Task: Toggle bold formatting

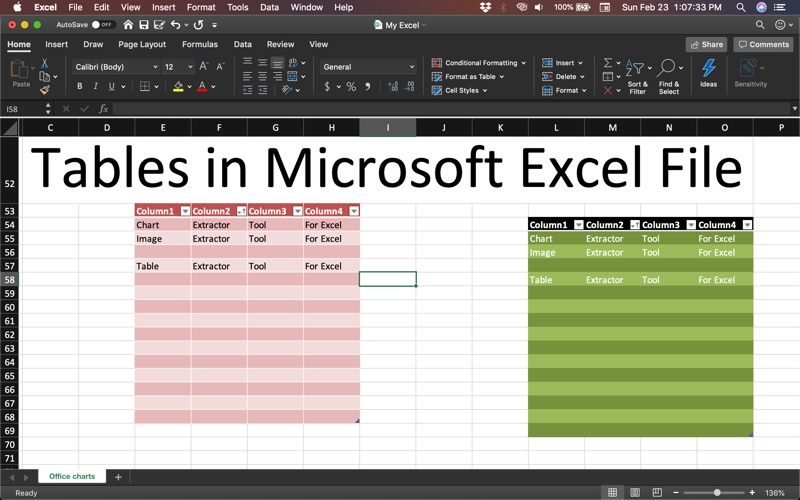Action: pyautogui.click(x=80, y=86)
